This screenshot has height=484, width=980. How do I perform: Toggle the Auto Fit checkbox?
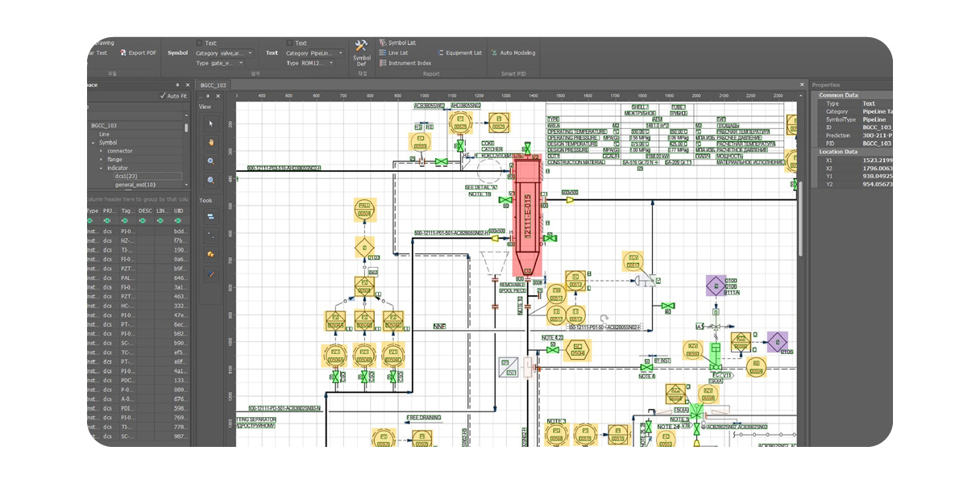coord(163,96)
